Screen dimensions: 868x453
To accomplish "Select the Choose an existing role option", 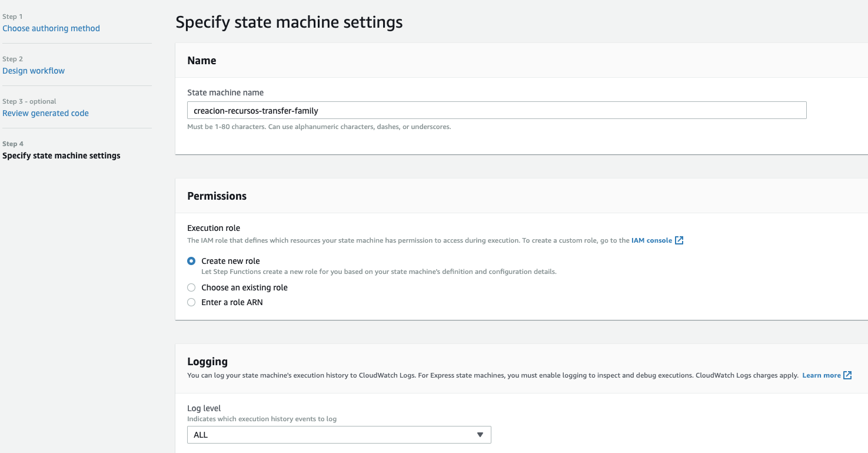I will 191,287.
